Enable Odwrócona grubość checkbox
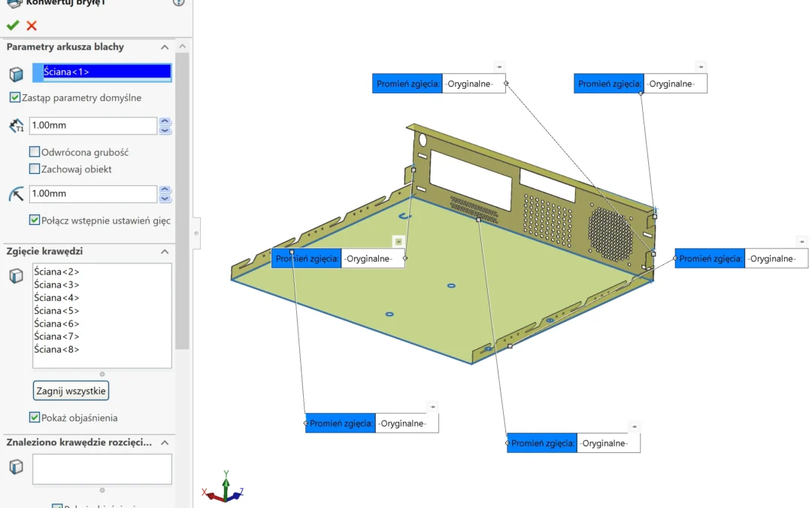 pyautogui.click(x=34, y=152)
